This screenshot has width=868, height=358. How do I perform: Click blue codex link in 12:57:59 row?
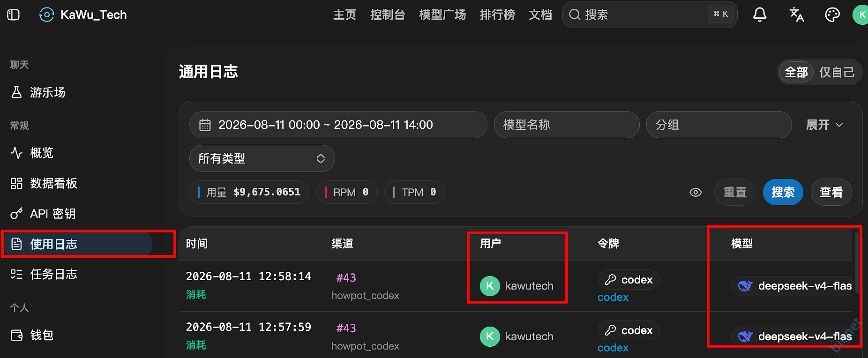point(613,348)
